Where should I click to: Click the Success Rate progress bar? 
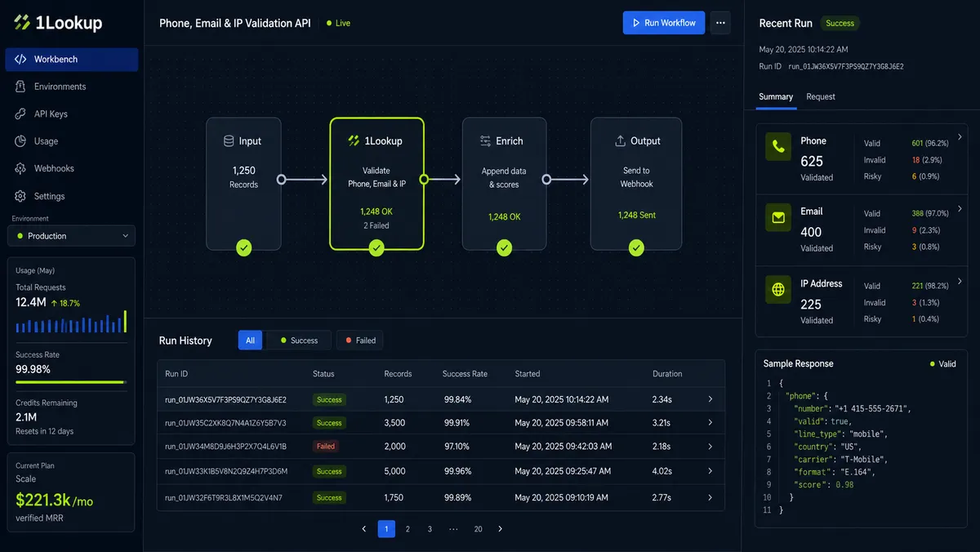coord(71,382)
